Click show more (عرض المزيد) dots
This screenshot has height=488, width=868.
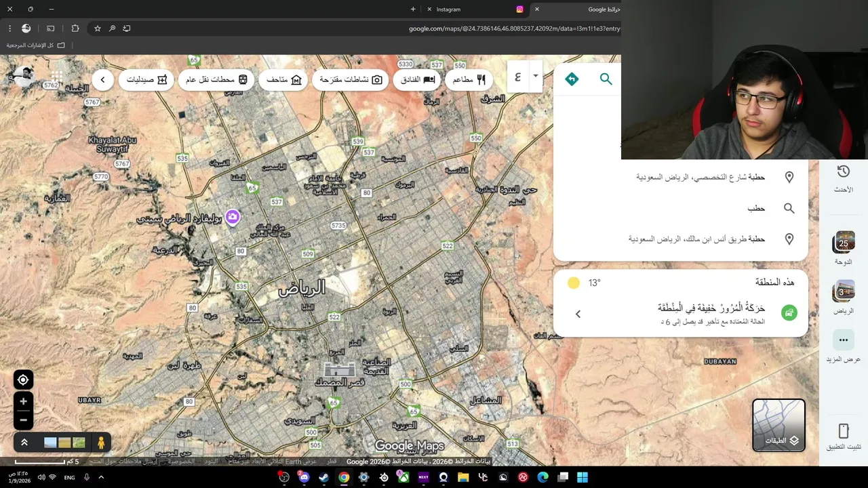844,340
